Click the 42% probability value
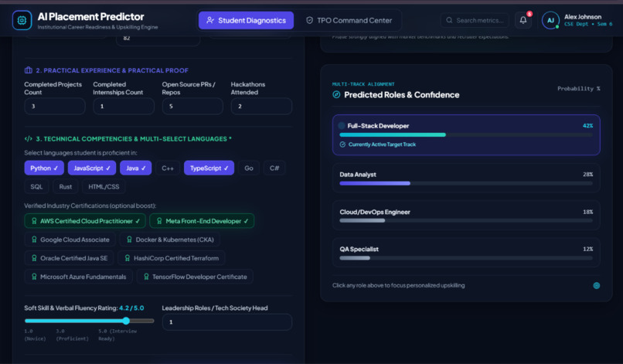Image resolution: width=623 pixels, height=364 pixels. (x=587, y=125)
